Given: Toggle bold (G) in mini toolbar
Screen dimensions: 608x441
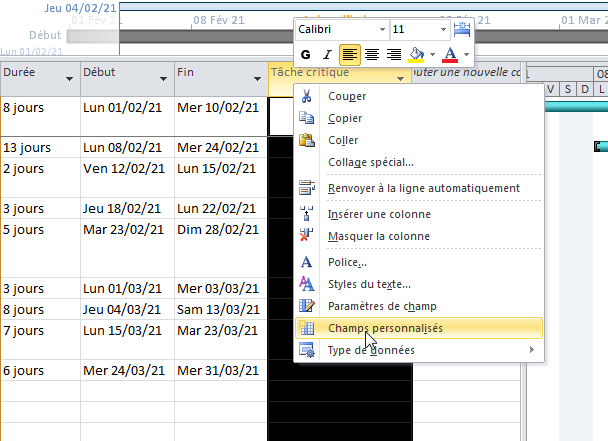Looking at the screenshot, I should (306, 54).
